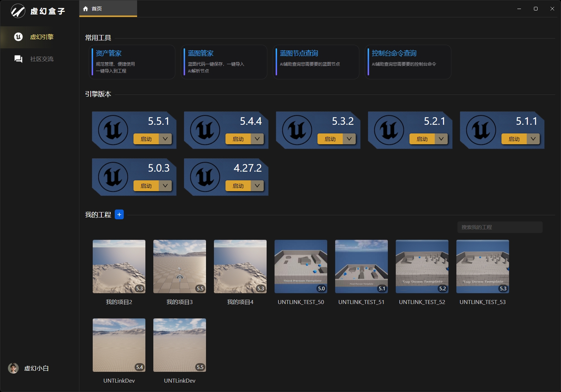Click the 搜索我的工程 search field

coord(500,227)
